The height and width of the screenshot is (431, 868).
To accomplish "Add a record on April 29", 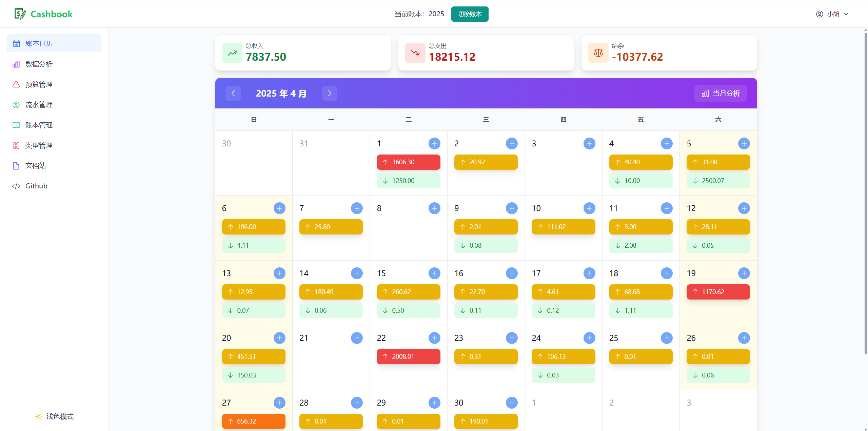I will point(434,403).
